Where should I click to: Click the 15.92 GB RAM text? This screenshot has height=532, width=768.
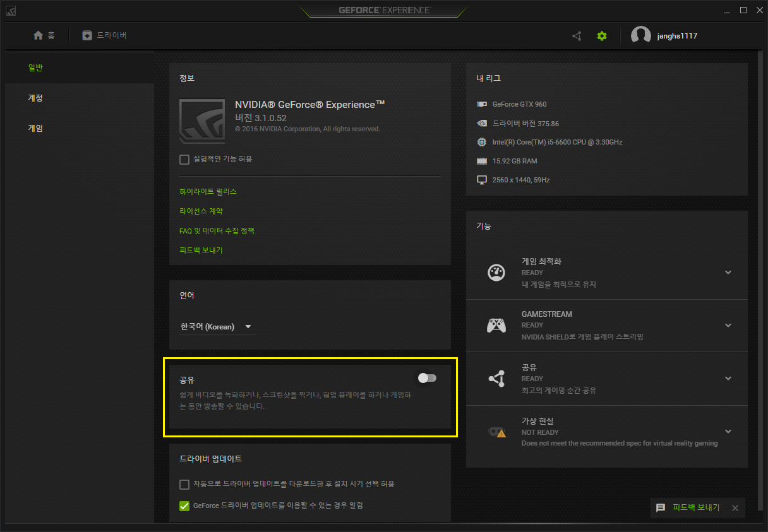tap(515, 161)
